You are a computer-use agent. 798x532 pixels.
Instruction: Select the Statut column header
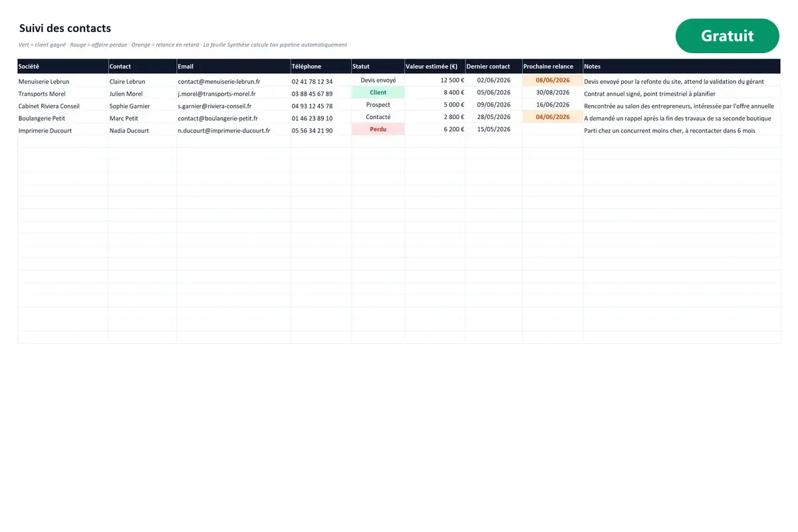click(378, 66)
